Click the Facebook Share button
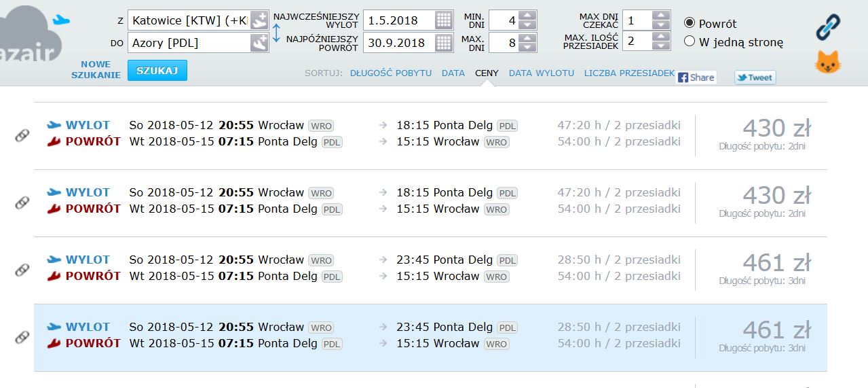Viewport: 868px width, 388px height. [696, 77]
